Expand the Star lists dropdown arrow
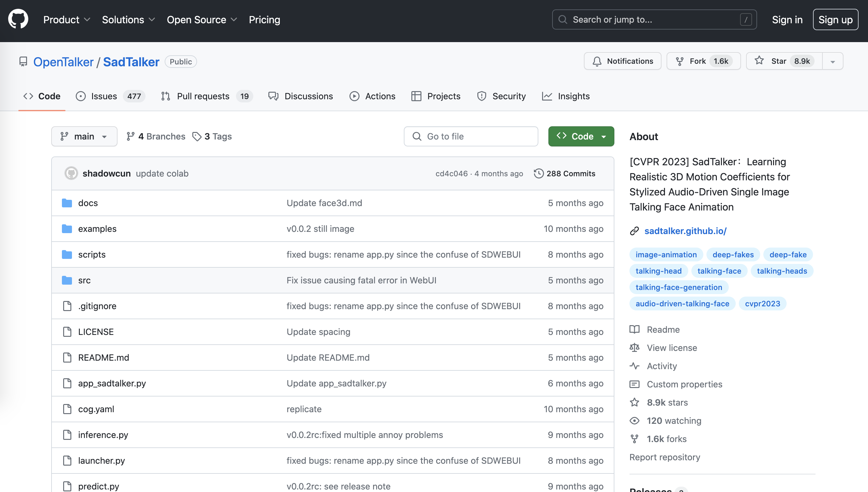The width and height of the screenshot is (868, 492). click(832, 62)
